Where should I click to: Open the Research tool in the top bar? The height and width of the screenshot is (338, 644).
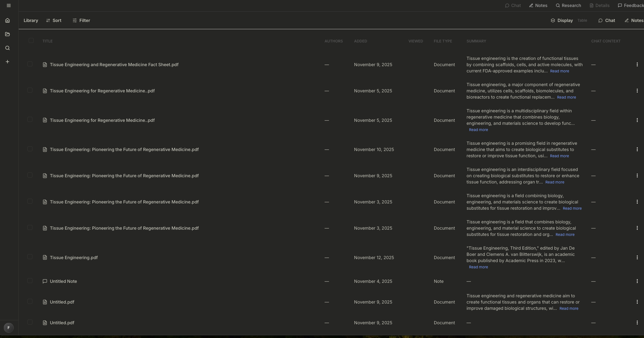click(x=568, y=5)
